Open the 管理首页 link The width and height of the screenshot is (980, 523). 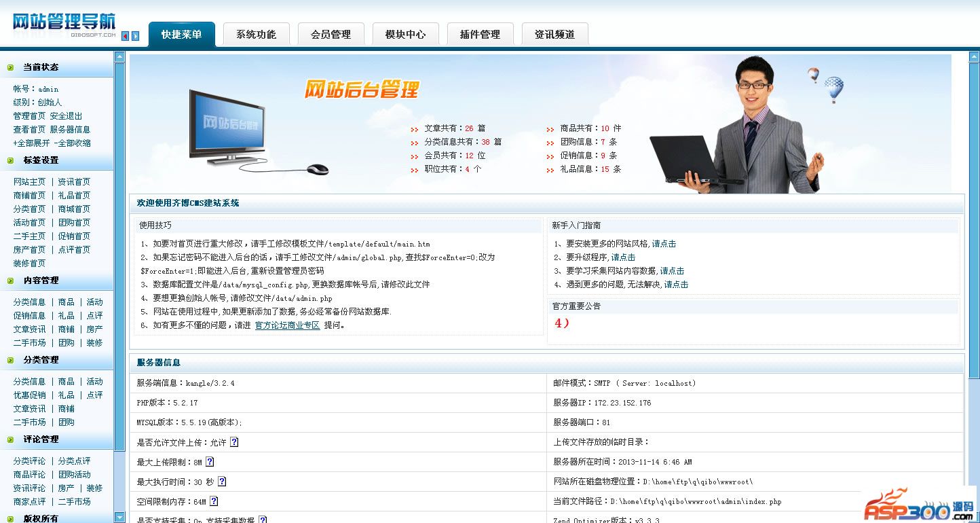[x=29, y=116]
